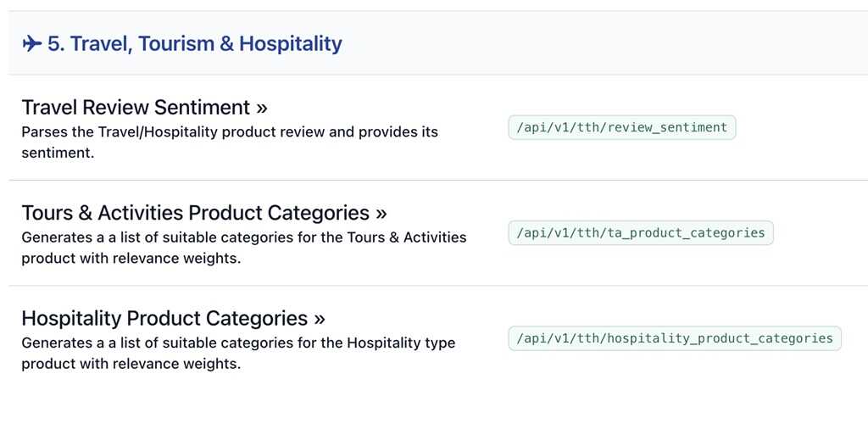
Task: Click the '5. Travel, Tourism & Hospitality' heading
Action: (x=195, y=44)
